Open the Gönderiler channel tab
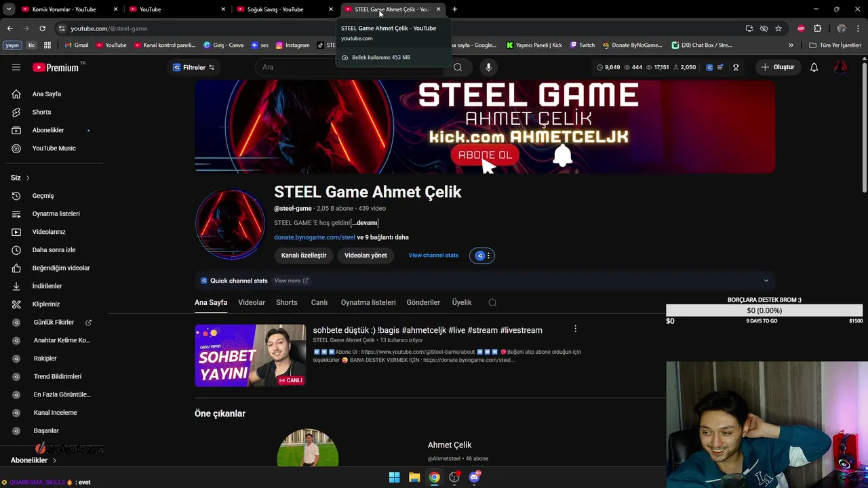This screenshot has width=868, height=488. click(x=423, y=302)
